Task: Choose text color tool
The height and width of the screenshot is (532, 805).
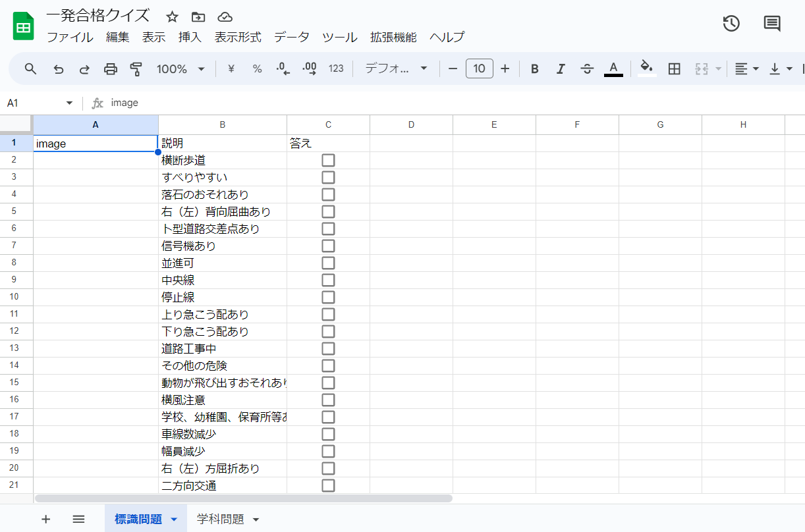Action: 613,68
